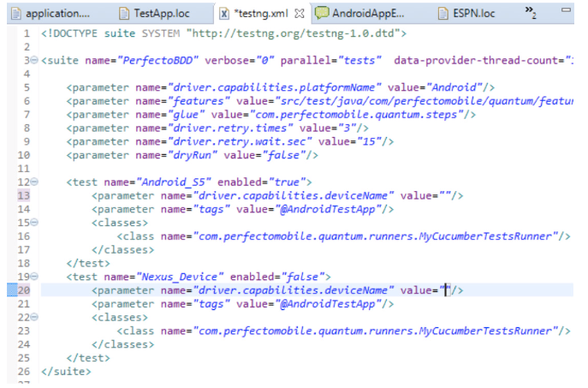
Task: Minimize the editor area
Action: 566,10
